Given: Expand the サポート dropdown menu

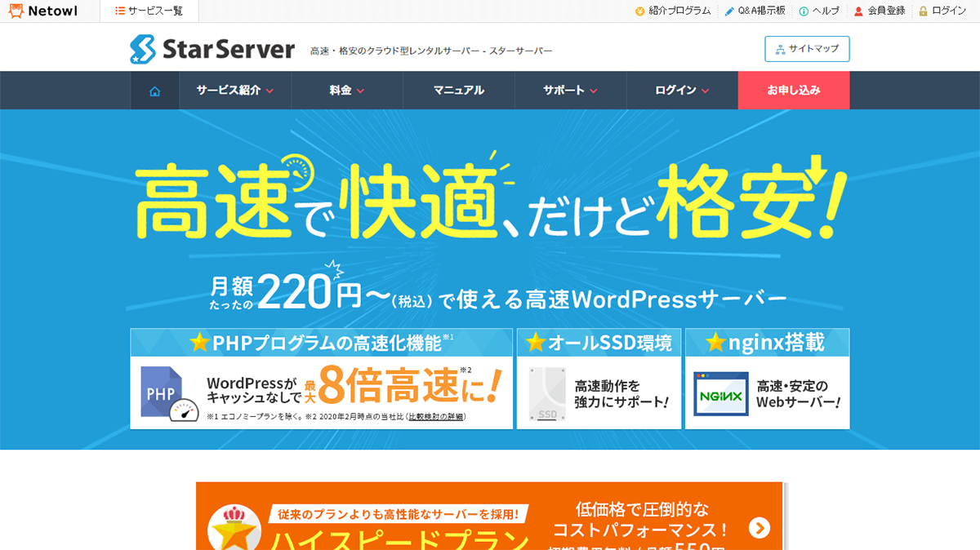Looking at the screenshot, I should [570, 91].
